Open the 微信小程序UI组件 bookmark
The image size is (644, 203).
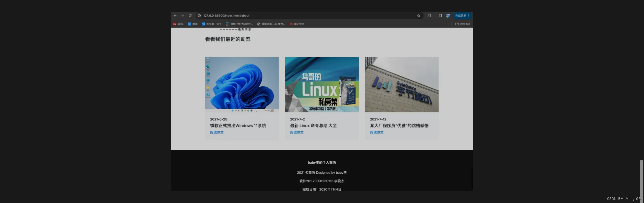[x=239, y=24]
